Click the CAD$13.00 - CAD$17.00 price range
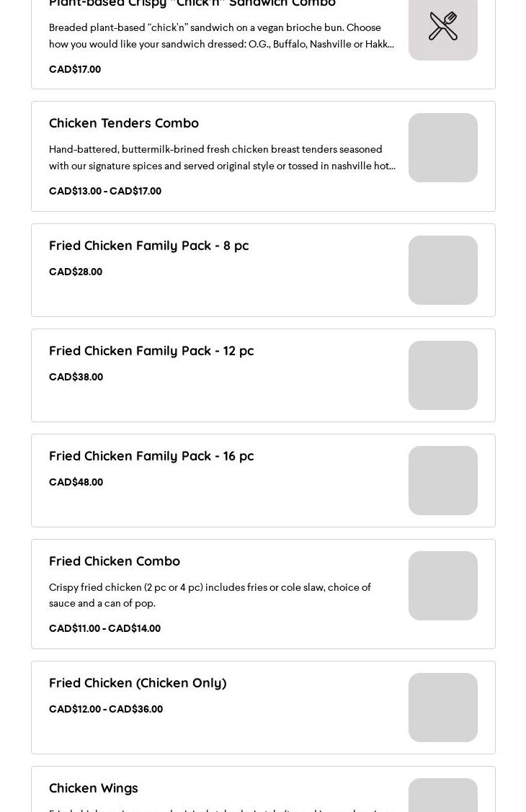Viewport: 526px width, 812px height. point(105,191)
